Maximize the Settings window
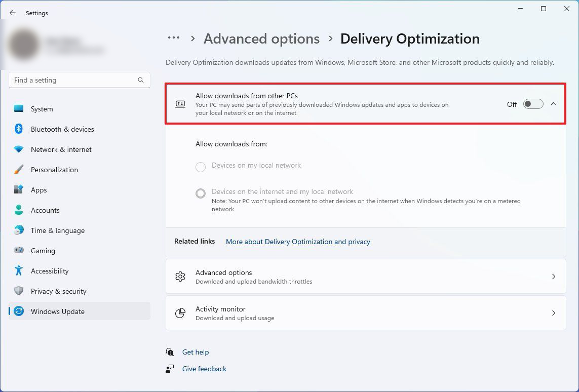This screenshot has width=579, height=392. pos(544,9)
